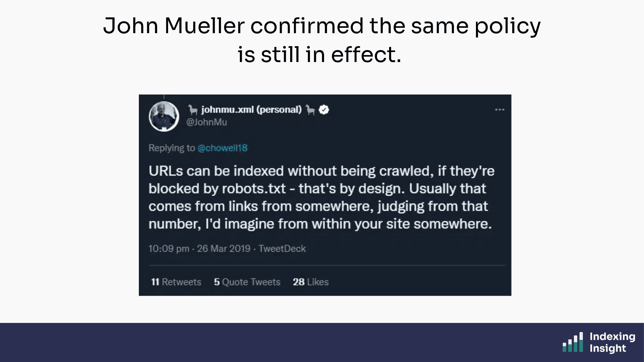Click the blue verified badge
The image size is (644, 362).
pos(324,110)
